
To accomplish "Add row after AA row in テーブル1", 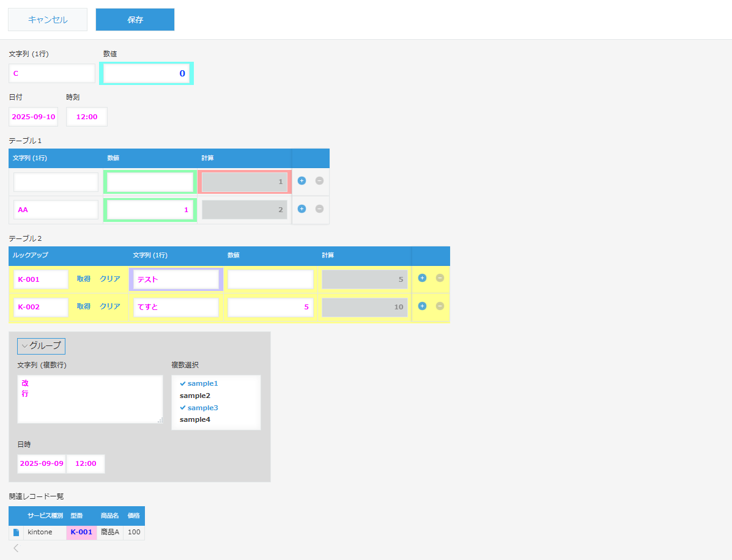I will coord(301,209).
